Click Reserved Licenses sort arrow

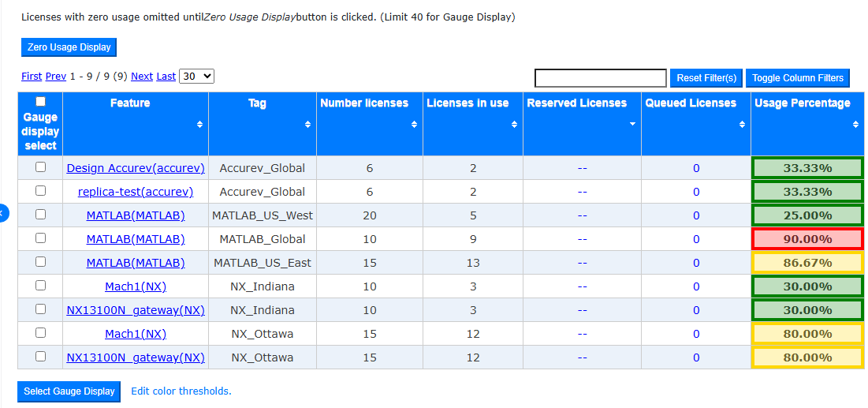click(x=633, y=125)
